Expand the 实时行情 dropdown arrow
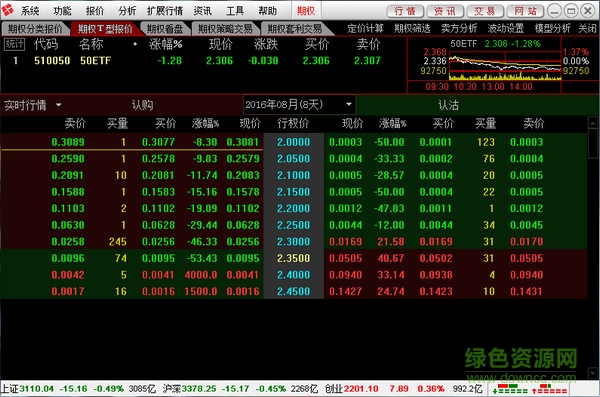This screenshot has width=600, height=397. click(59, 105)
